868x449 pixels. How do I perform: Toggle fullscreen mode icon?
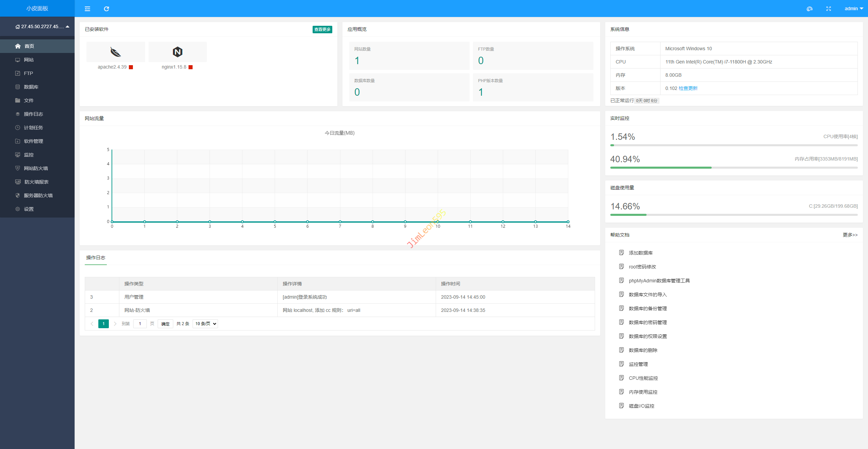[x=829, y=9]
